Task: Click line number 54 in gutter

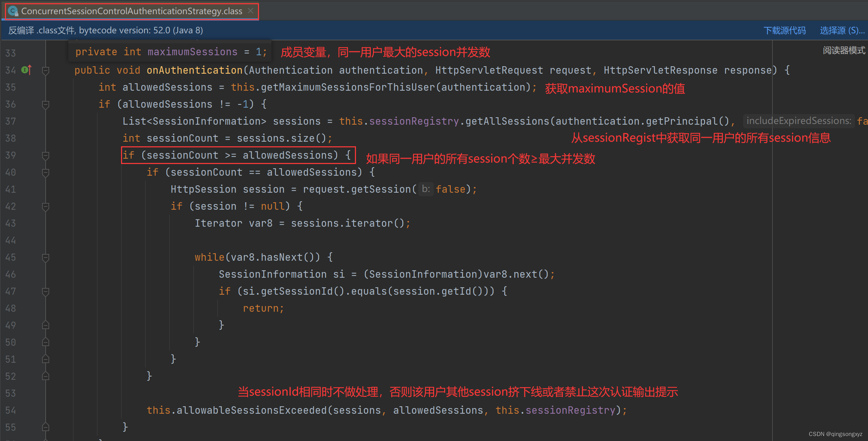Action: coord(11,410)
